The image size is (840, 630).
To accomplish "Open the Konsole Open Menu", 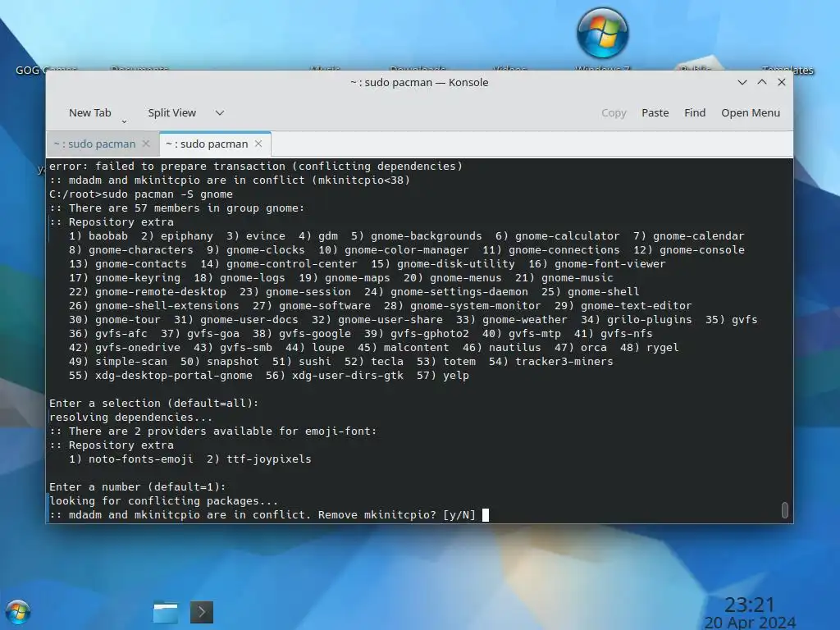I will [x=750, y=112].
